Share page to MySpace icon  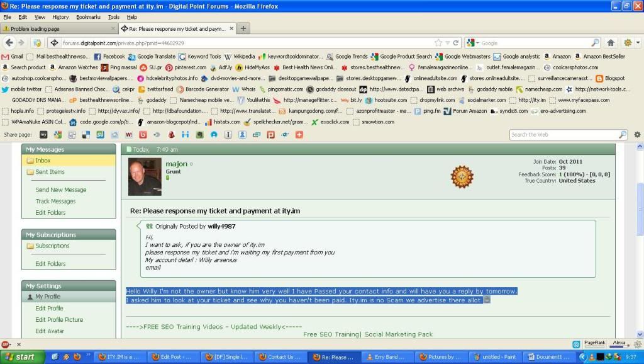(43, 135)
